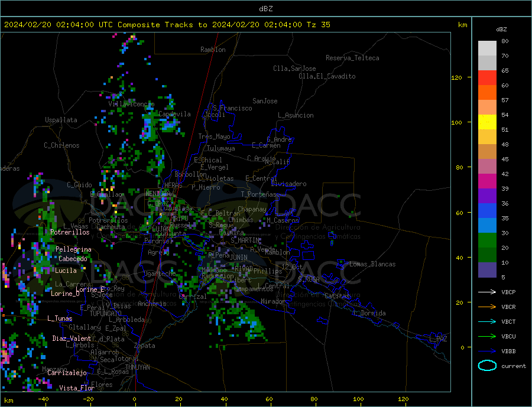Click the 'L_Asuncion' map label

click(296, 115)
